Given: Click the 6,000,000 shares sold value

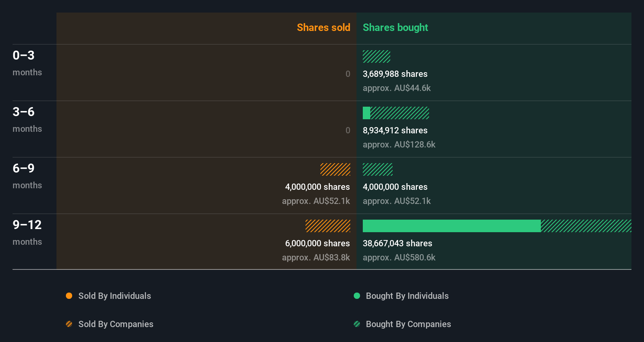Looking at the screenshot, I should [317, 243].
